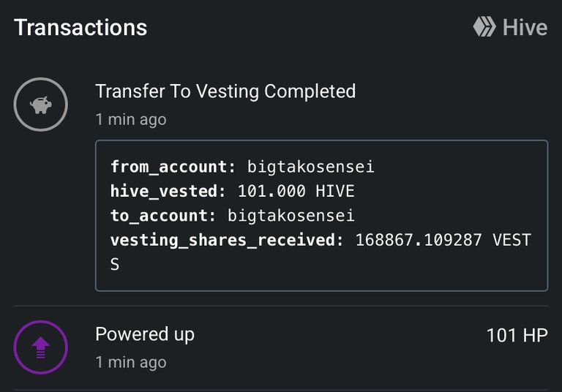Screen dimensions: 562x392
Task: Click the Powered up title text
Action: [x=145, y=335]
